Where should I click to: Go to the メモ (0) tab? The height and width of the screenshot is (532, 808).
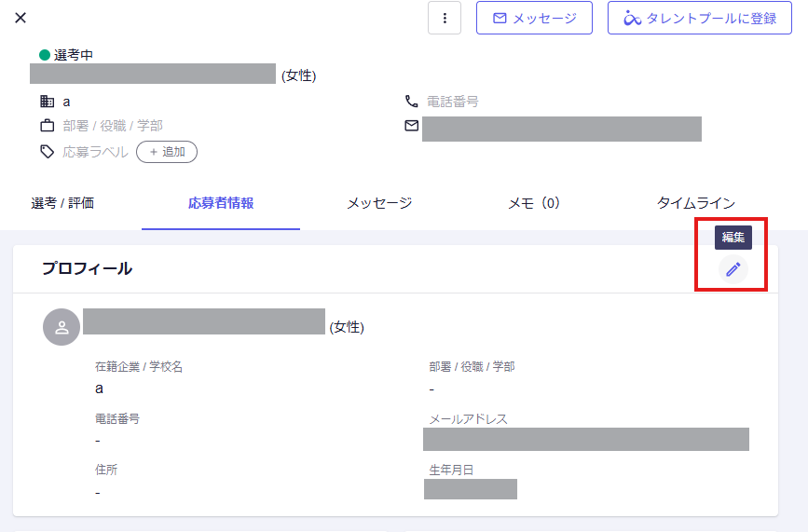[534, 202]
